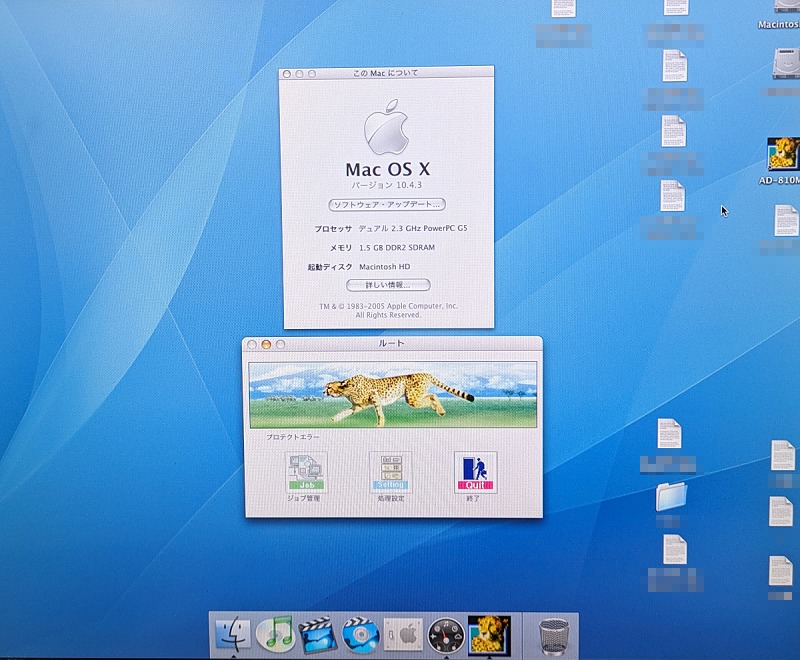Screen dimensions: 800x660
Task: Click the Apple Computer copyright text
Action: 388,311
